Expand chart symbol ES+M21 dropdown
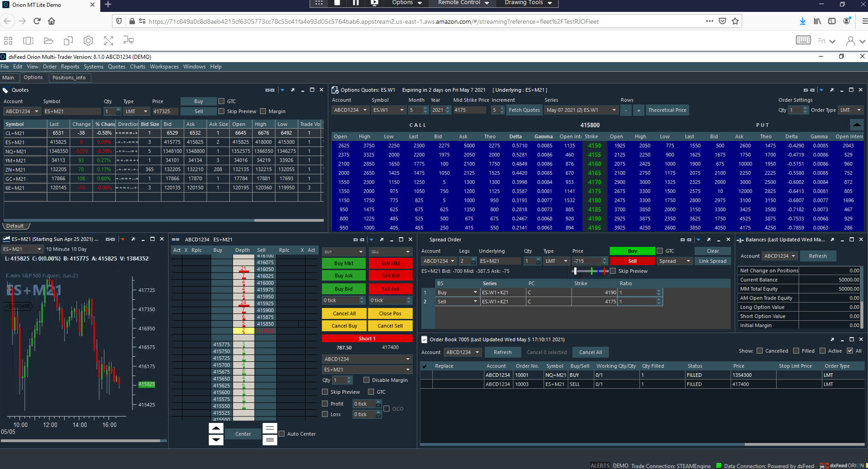 tap(22, 249)
